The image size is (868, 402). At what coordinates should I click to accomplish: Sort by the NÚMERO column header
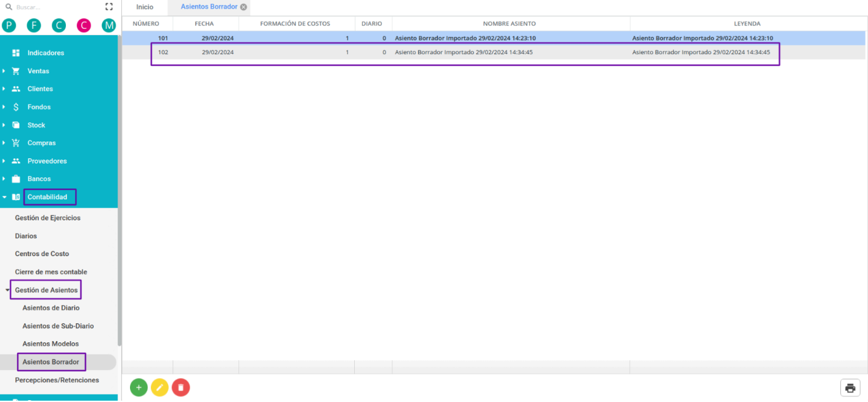pyautogui.click(x=146, y=23)
